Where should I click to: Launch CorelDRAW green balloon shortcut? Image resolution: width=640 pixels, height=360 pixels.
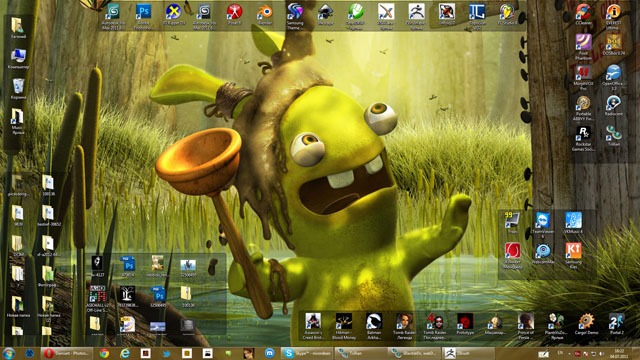point(356,16)
